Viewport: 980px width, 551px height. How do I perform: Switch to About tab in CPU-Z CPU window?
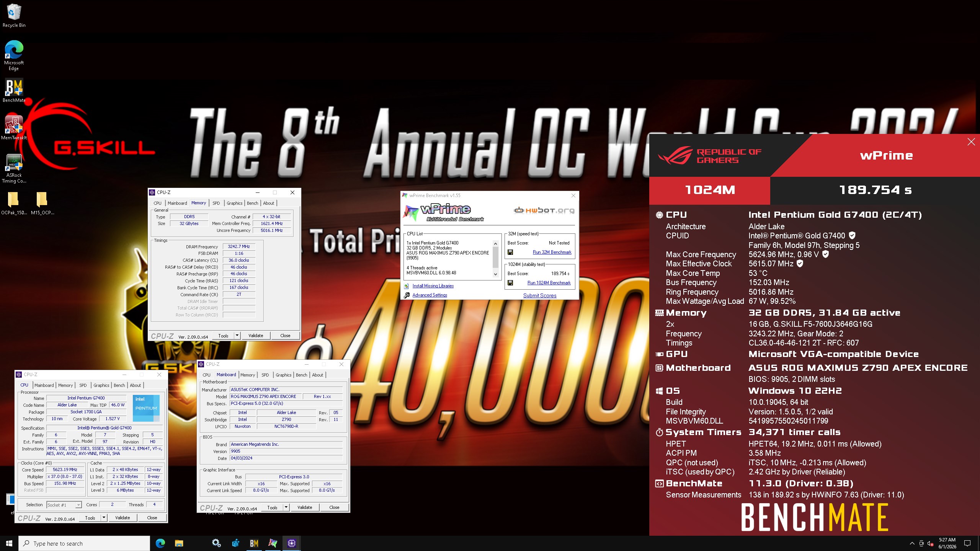135,385
